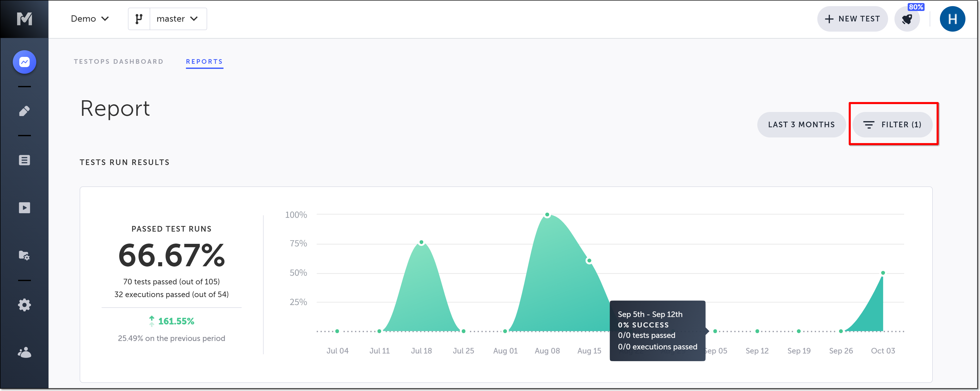Screen dimensions: 980x391
Task: Select the Reports tab
Action: [204, 61]
